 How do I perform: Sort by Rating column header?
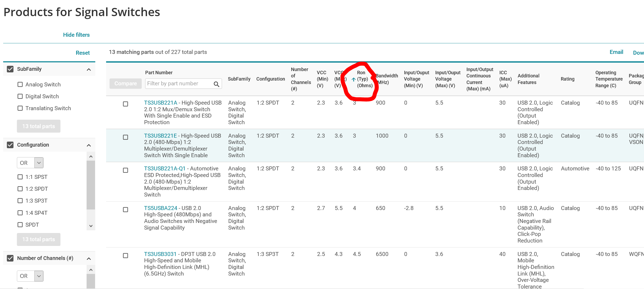point(567,79)
